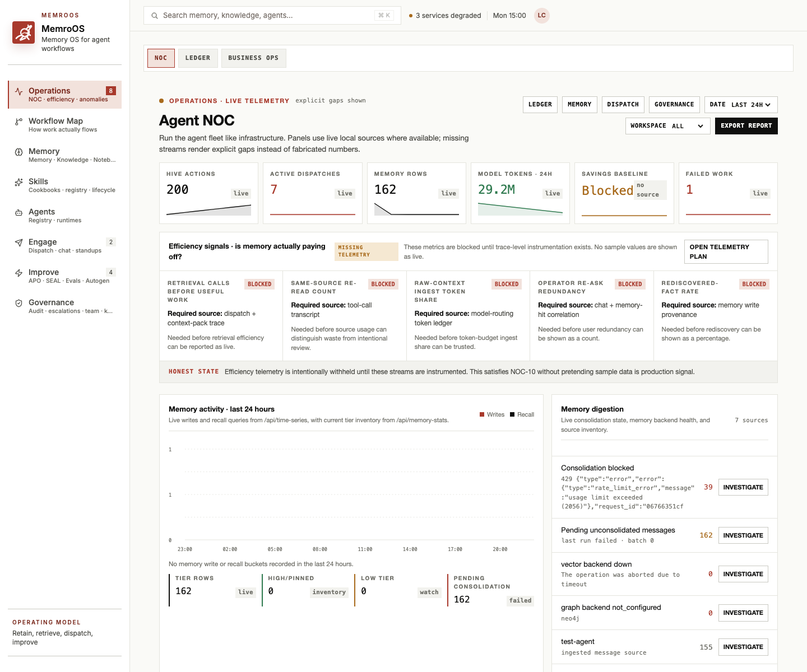Click the ⌘K shortcut hint

[384, 16]
